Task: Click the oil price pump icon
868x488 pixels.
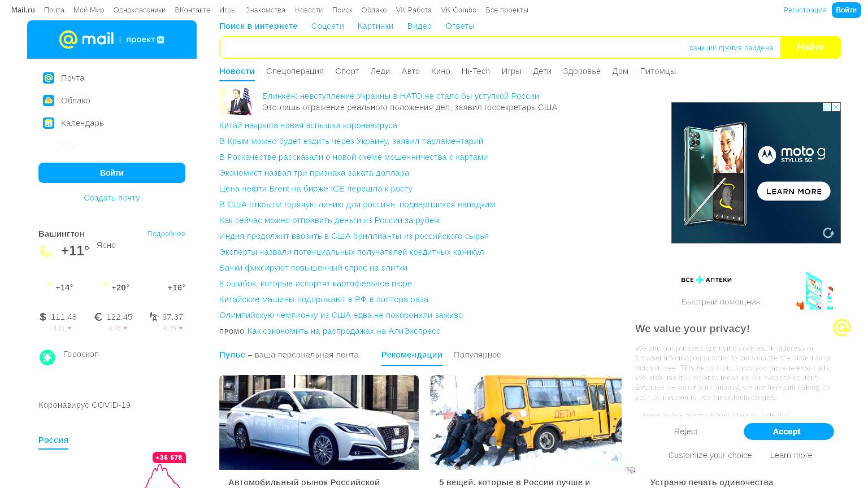Action: pyautogui.click(x=154, y=317)
